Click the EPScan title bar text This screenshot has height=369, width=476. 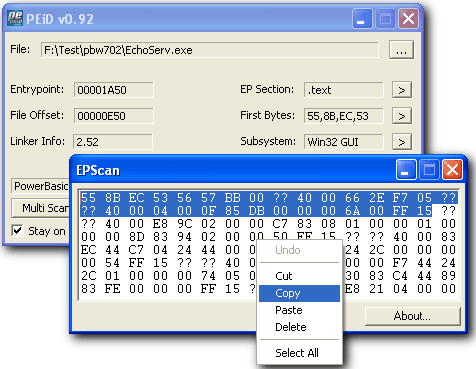click(x=98, y=170)
